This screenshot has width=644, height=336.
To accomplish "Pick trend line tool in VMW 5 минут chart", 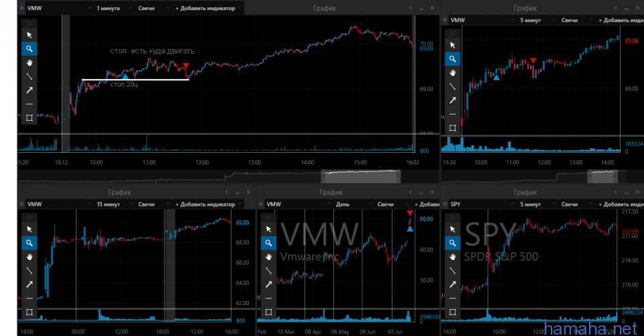I will click(452, 87).
